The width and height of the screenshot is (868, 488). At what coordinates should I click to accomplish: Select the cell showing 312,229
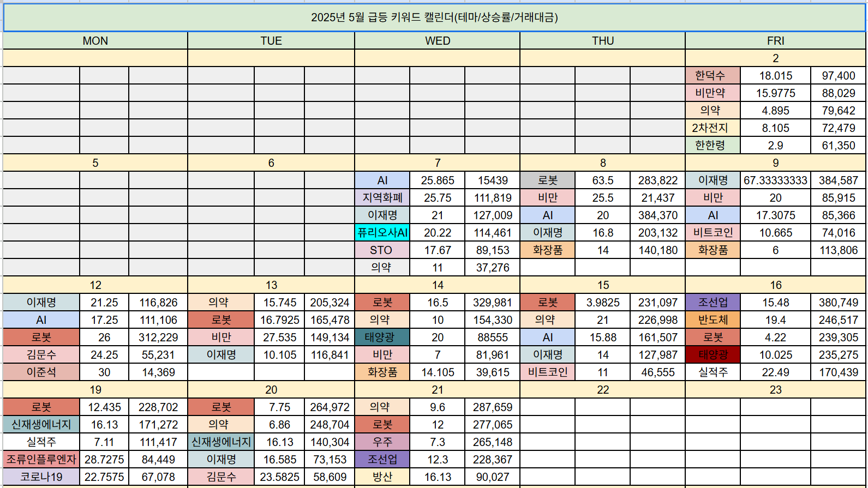[158, 338]
